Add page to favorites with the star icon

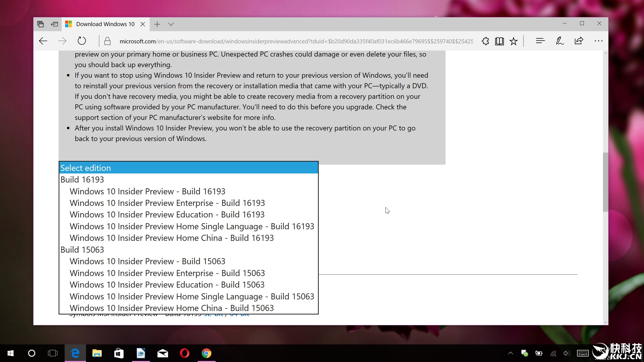(513, 41)
